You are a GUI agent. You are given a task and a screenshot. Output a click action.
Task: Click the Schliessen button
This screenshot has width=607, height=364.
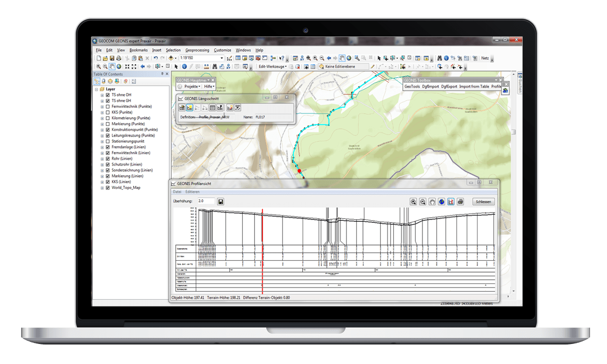pyautogui.click(x=483, y=202)
